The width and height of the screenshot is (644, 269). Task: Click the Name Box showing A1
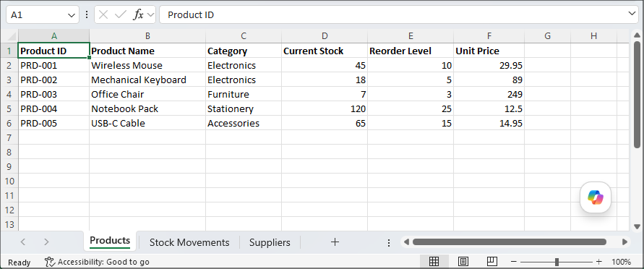36,14
